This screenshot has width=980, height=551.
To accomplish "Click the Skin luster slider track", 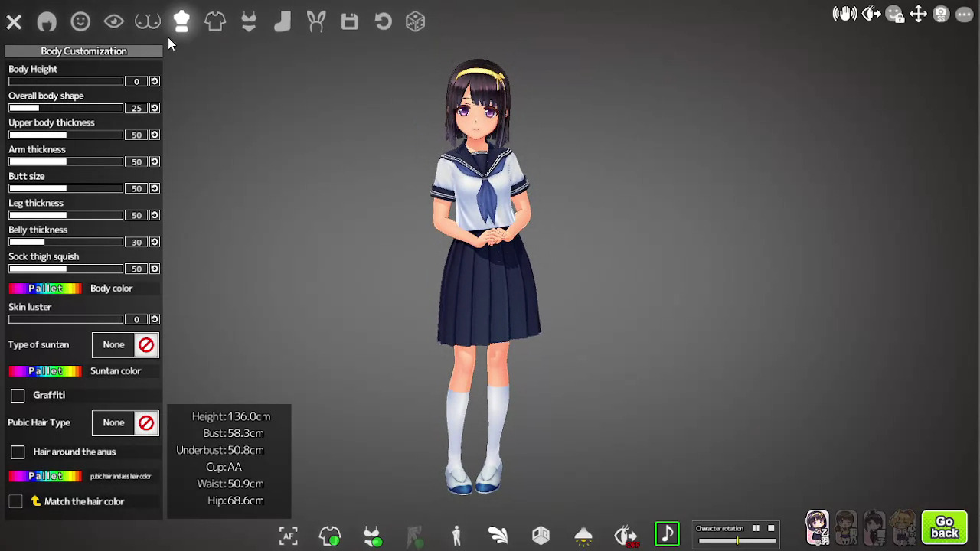I will (66, 319).
